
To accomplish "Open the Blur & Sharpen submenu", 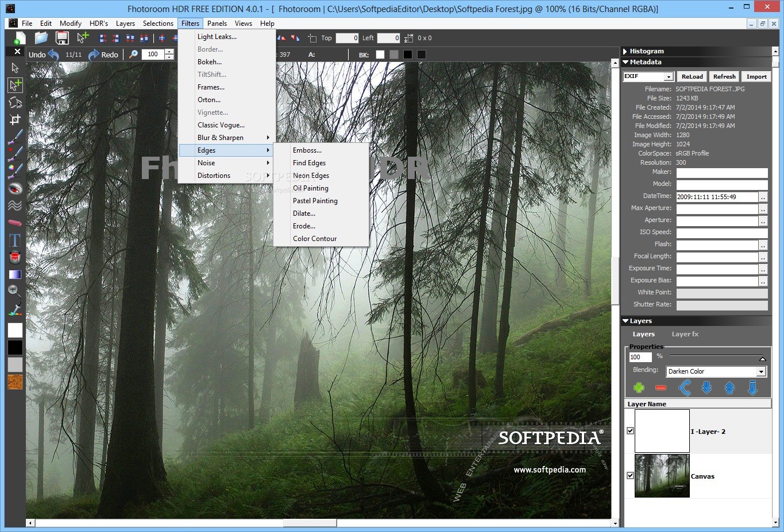I will pyautogui.click(x=227, y=138).
